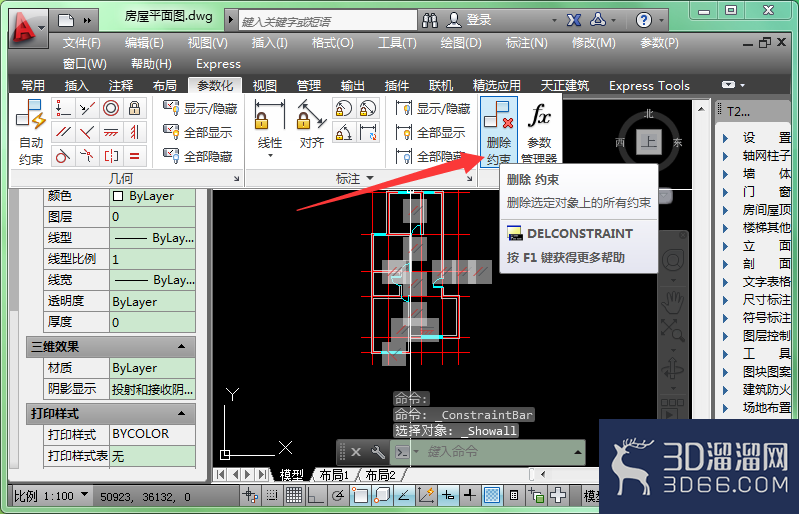799x514 pixels.
Task: Select the Smooth constraint icon
Action: (x=87, y=156)
